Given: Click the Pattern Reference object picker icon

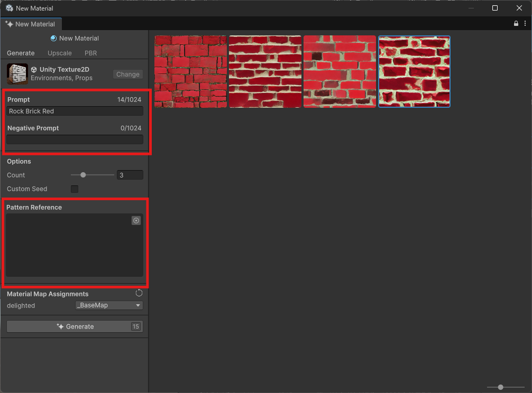Looking at the screenshot, I should (136, 221).
